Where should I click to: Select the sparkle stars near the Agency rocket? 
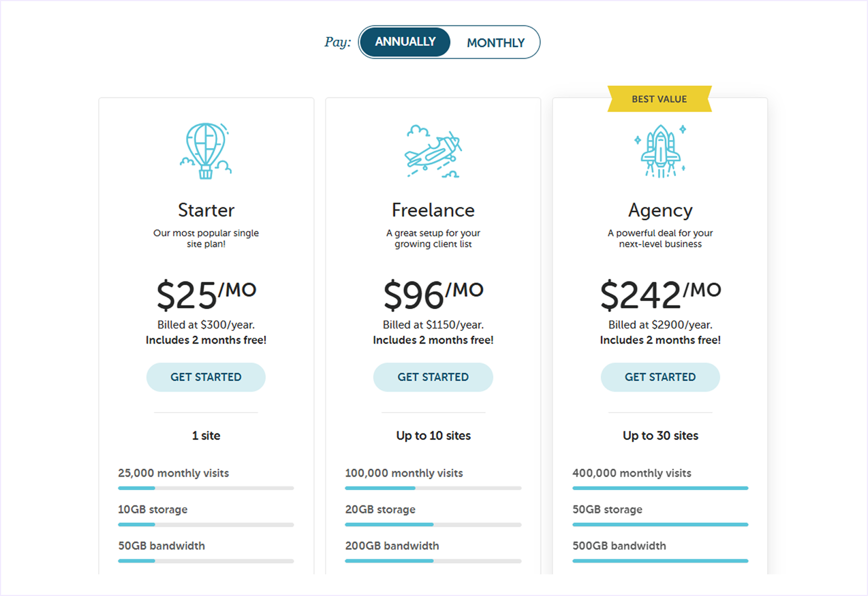(682, 130)
